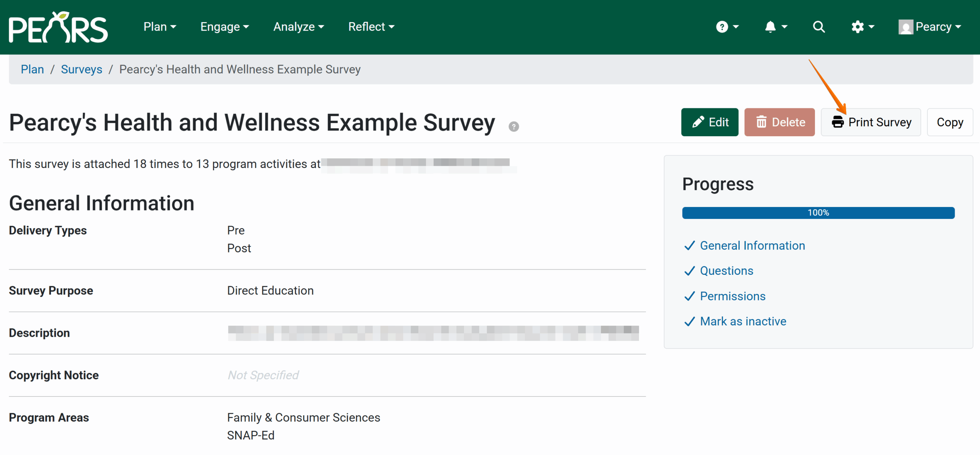The image size is (980, 455).
Task: Select Mark as inactive step
Action: pyautogui.click(x=743, y=321)
